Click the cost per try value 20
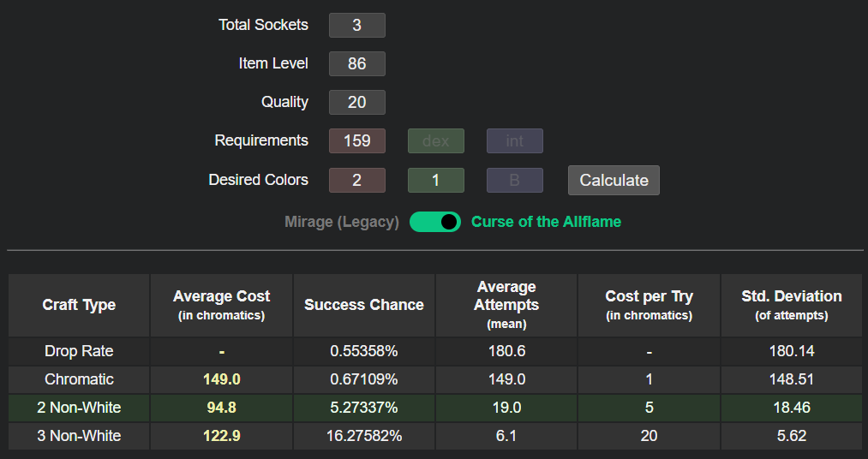The image size is (868, 459). 649,436
